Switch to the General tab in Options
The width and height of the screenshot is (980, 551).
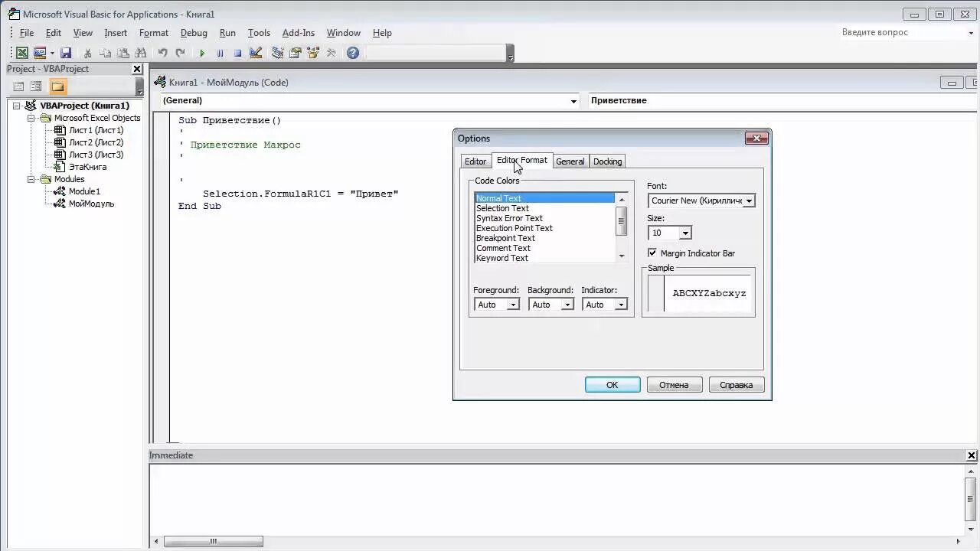point(570,161)
